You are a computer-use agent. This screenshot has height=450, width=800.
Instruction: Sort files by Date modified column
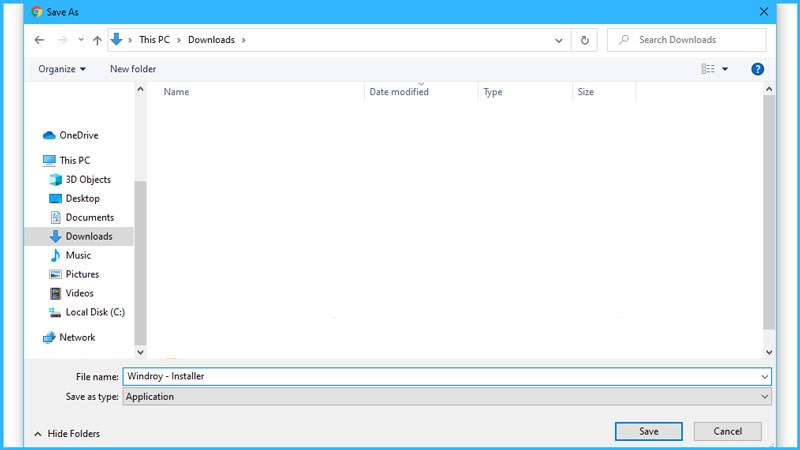pyautogui.click(x=399, y=92)
